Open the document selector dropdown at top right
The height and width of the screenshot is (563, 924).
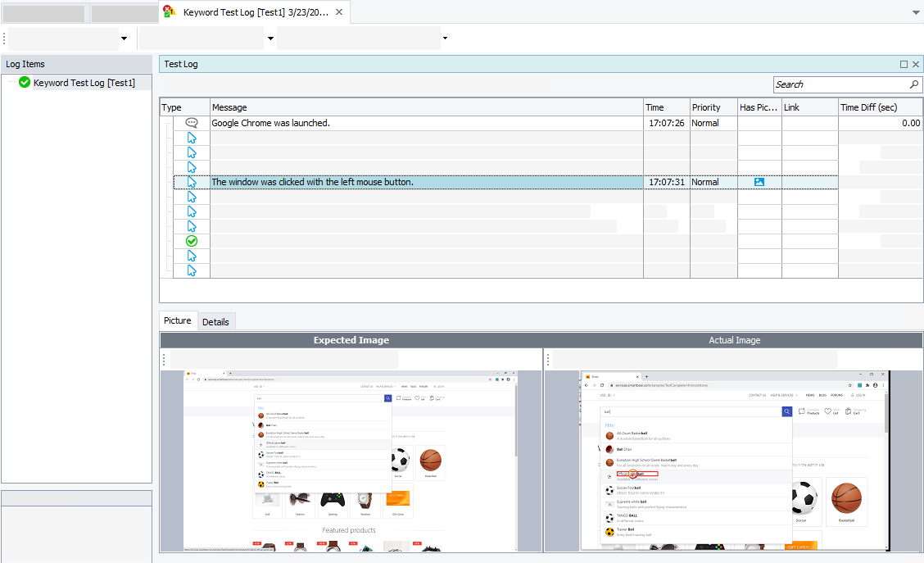pyautogui.click(x=915, y=12)
